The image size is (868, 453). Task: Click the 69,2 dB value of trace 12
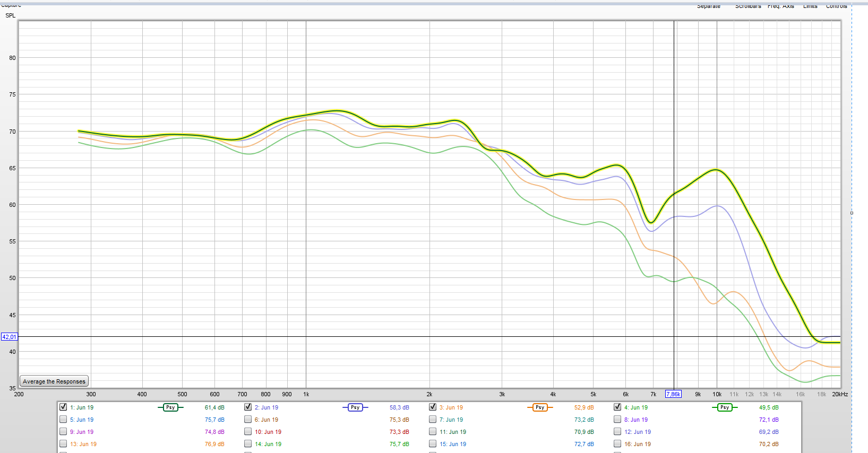[769, 432]
